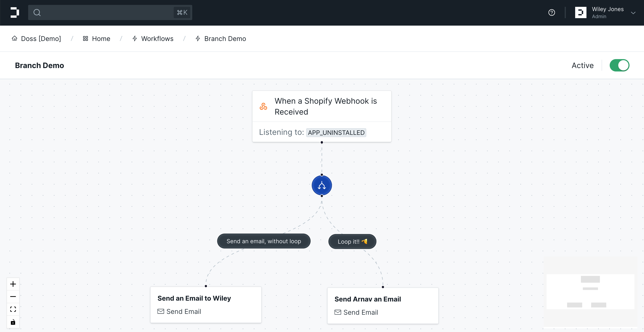This screenshot has height=332, width=644.
Task: Click the orange webhook trigger icon
Action: [x=263, y=106]
